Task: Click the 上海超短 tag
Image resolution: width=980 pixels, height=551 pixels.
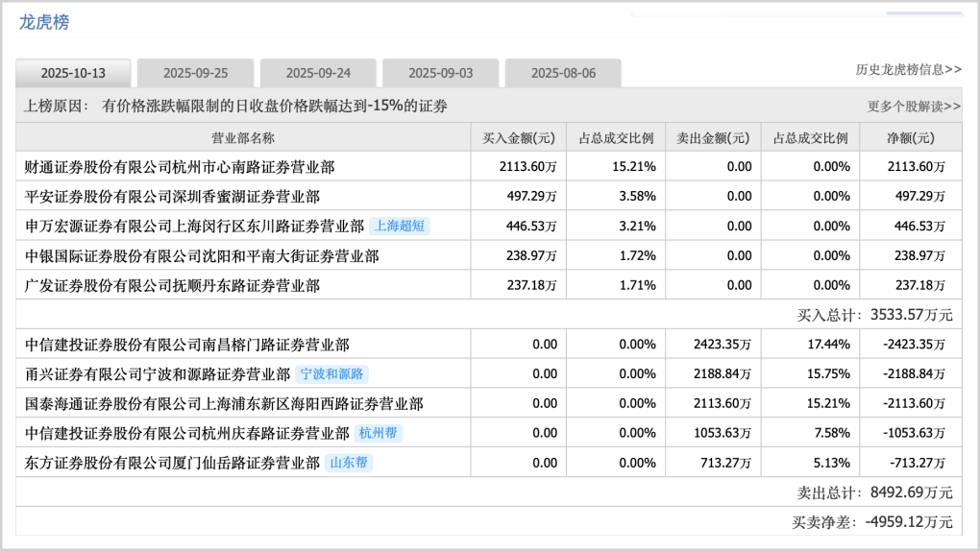Action: [399, 227]
